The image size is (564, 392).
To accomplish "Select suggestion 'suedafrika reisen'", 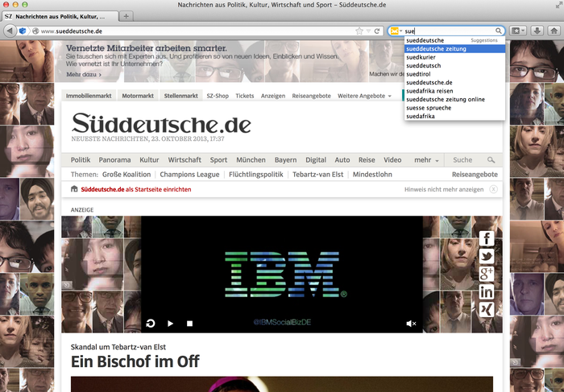I will (x=454, y=91).
